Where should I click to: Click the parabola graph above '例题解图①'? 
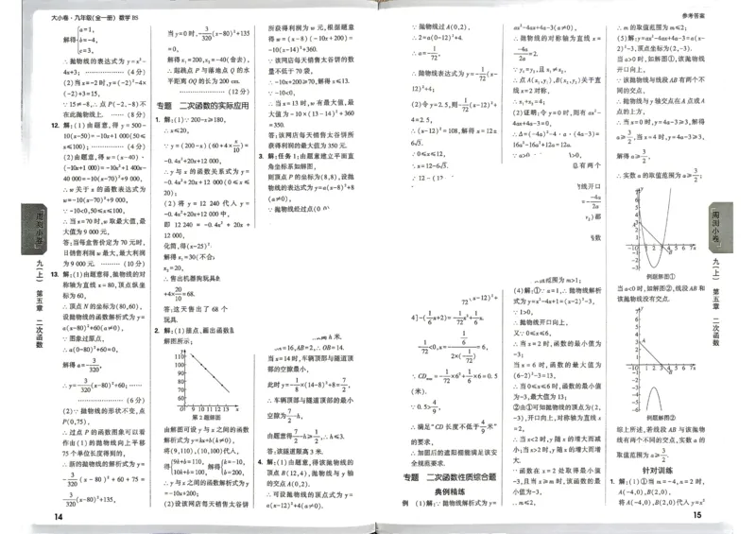coord(661,229)
